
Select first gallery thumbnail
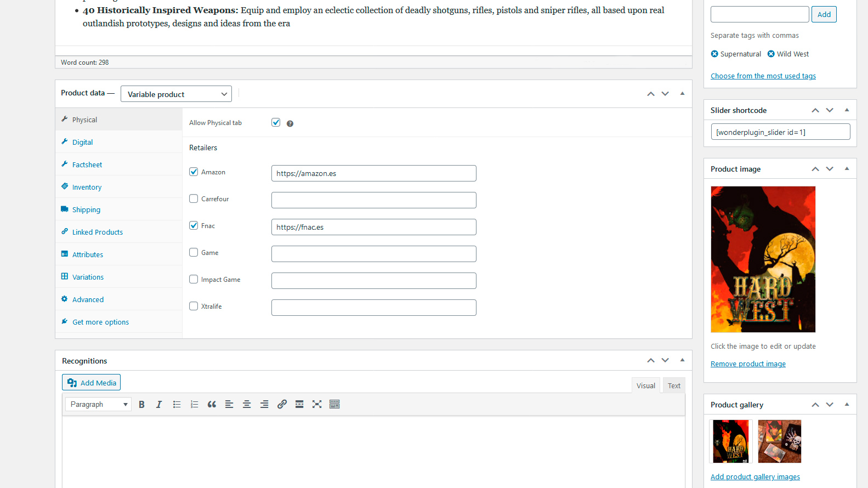pos(731,441)
